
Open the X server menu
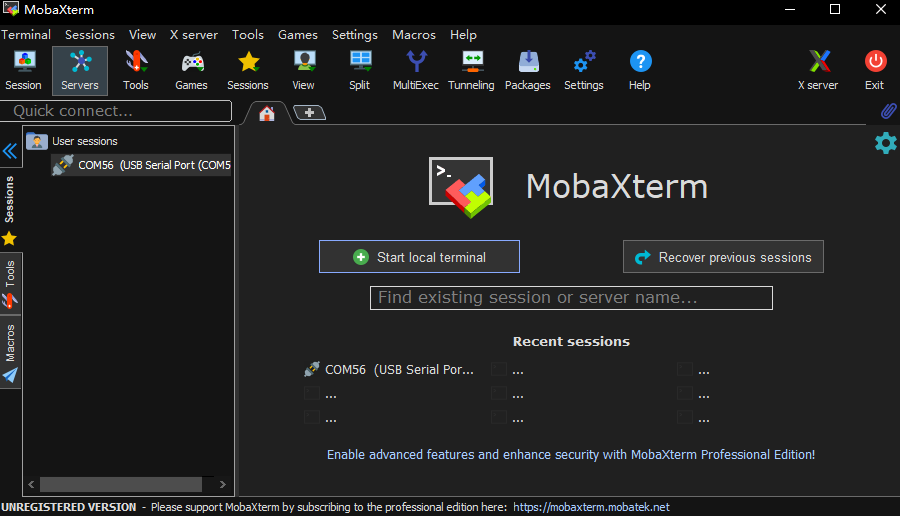point(193,35)
